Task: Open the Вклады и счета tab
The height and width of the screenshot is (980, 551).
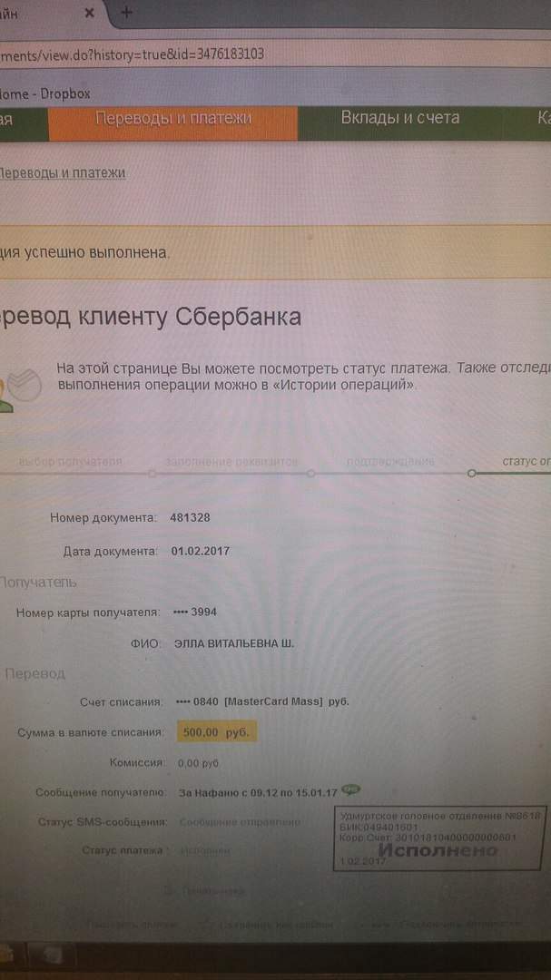Action: point(400,118)
